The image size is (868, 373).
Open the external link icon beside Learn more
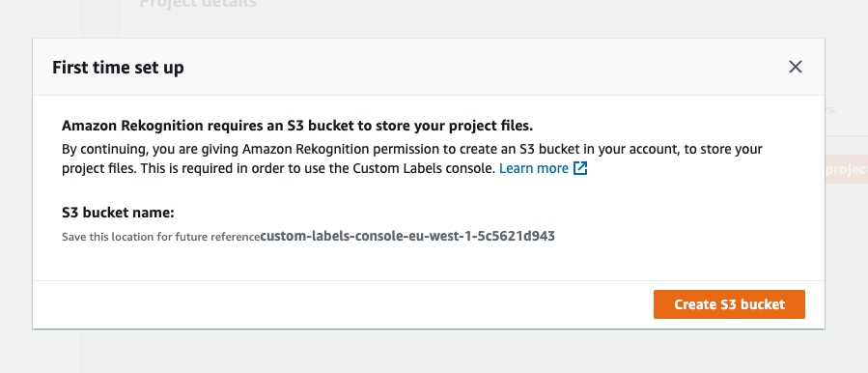[580, 168]
